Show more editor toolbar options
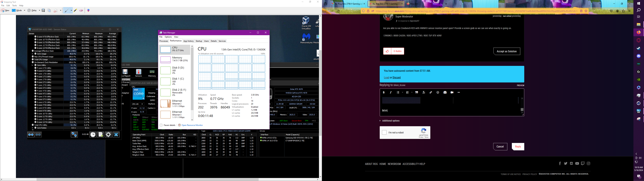Screen dimensions: 644x181 click(459, 93)
